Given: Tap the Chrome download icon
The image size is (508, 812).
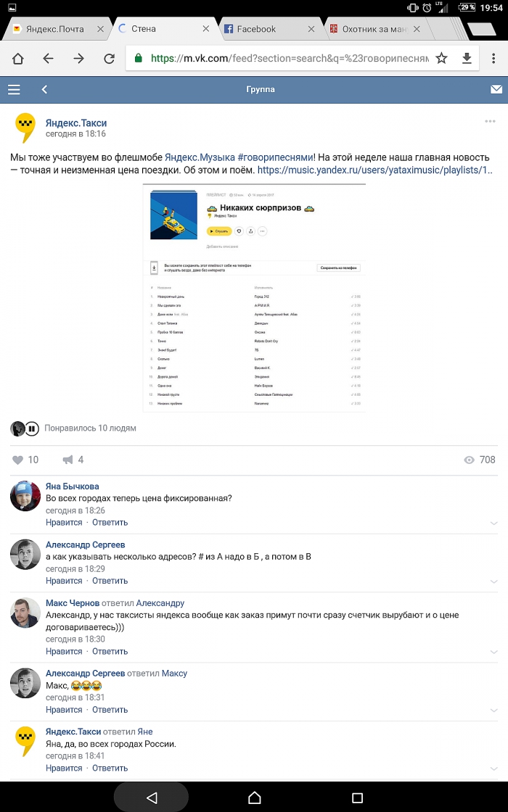Looking at the screenshot, I should pos(467,59).
